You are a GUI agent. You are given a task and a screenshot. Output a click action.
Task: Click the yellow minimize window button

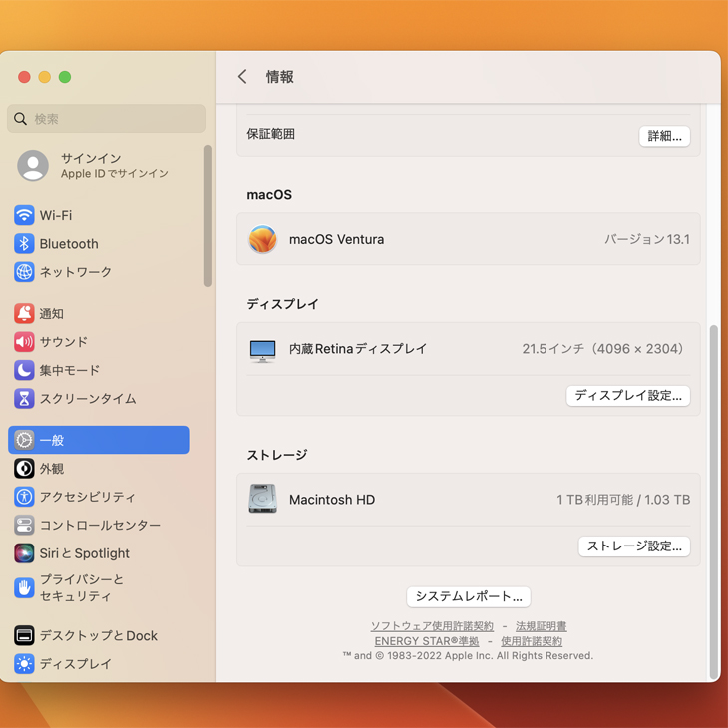click(45, 77)
